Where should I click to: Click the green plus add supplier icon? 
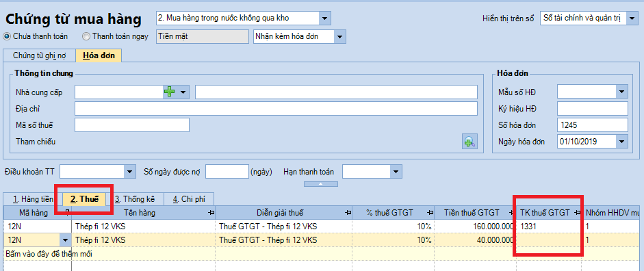(169, 92)
